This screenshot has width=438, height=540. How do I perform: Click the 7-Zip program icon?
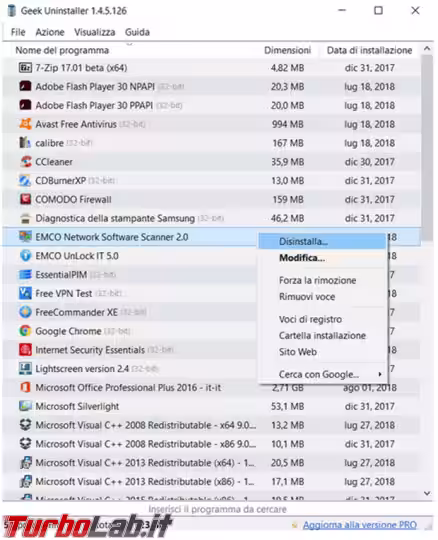coord(25,68)
